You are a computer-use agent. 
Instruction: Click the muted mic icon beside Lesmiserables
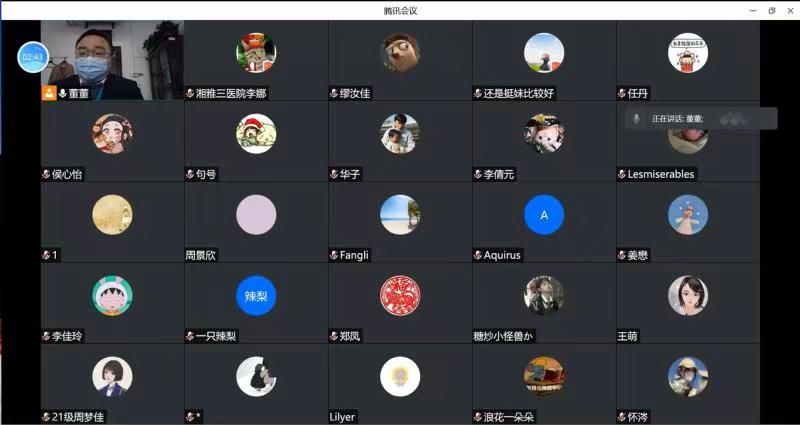621,174
